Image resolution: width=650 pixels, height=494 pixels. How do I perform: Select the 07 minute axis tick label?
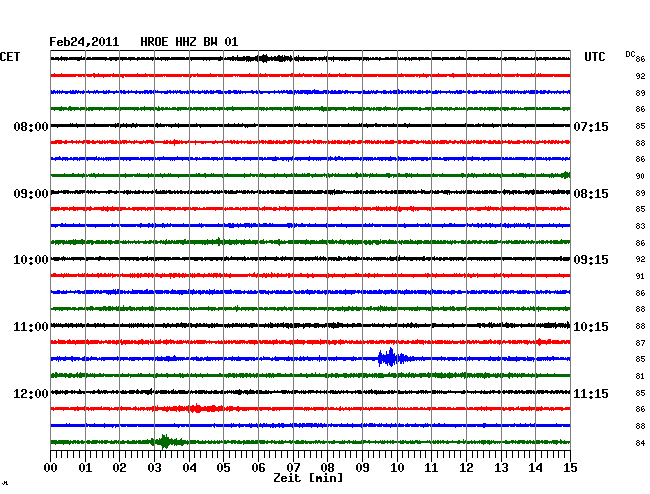coord(293,468)
